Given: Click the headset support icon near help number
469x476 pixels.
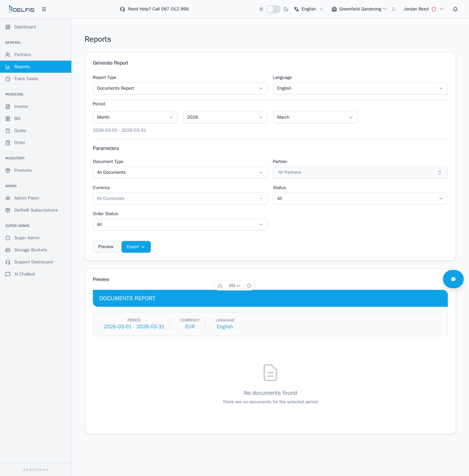Looking at the screenshot, I should (x=122, y=9).
